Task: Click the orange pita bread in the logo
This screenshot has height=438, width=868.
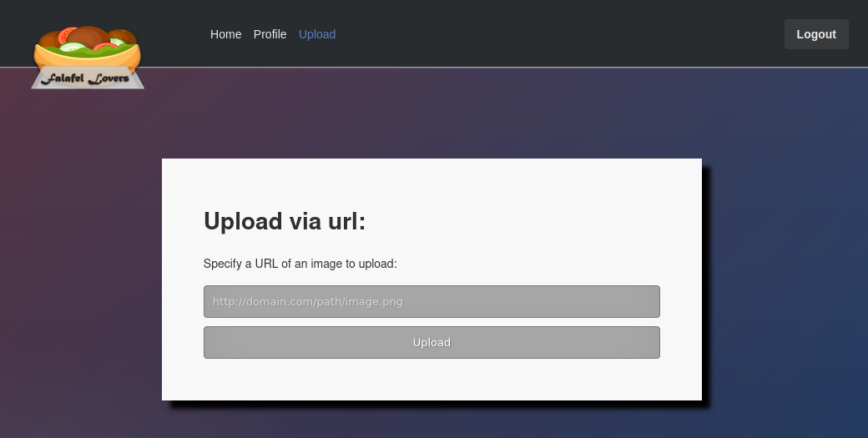Action: (87, 63)
